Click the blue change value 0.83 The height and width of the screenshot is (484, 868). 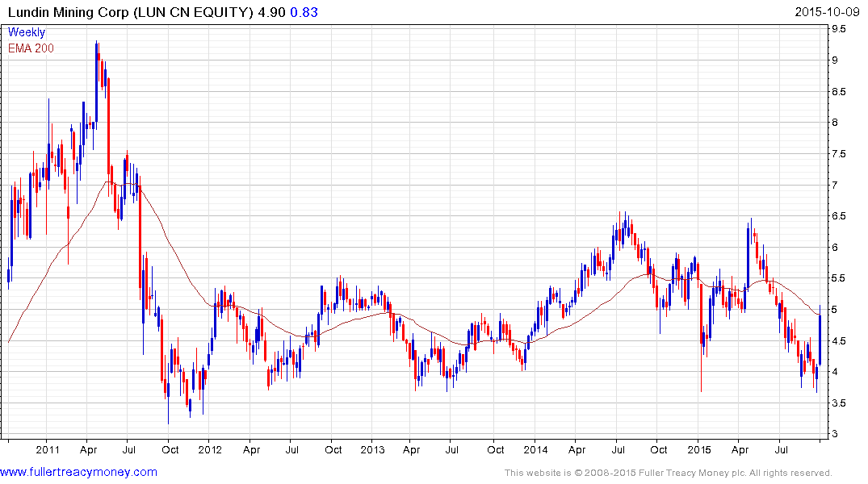304,12
